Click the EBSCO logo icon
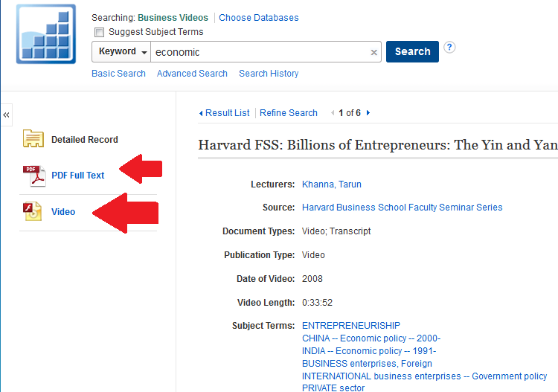Viewport: 558px width, 392px height. pos(46,34)
